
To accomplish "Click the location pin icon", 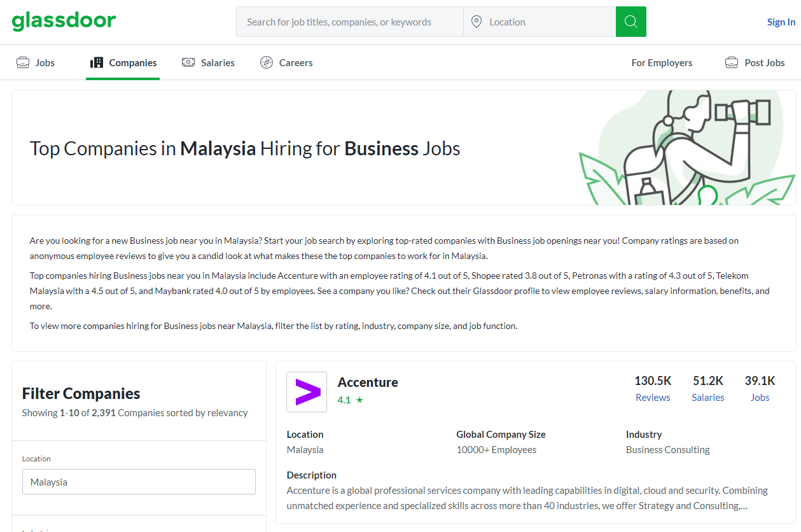I will 477,22.
